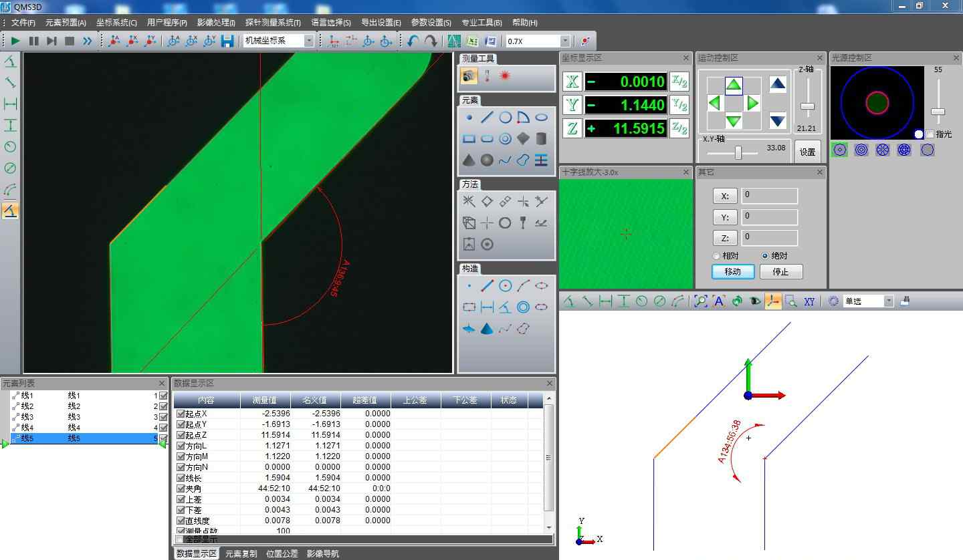Click the 移动 button
This screenshot has height=560, width=963.
point(733,271)
